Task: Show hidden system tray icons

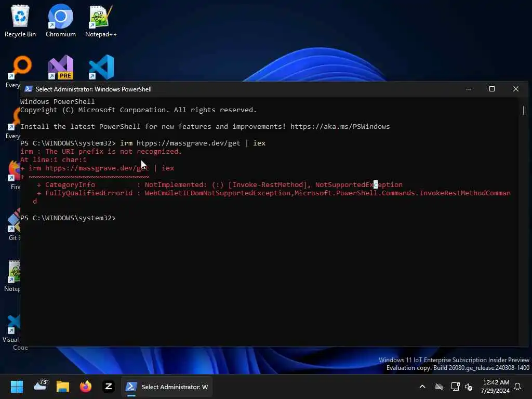Action: (x=422, y=387)
